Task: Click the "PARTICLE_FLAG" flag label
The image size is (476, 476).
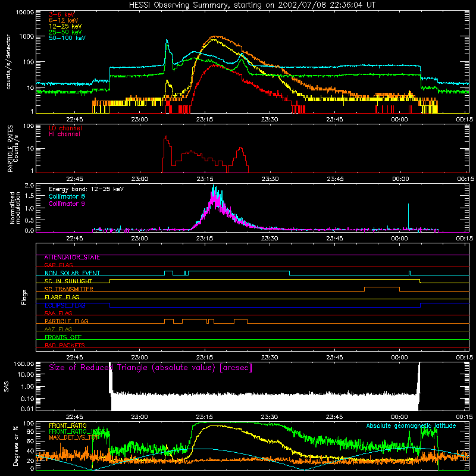Action: [x=67, y=321]
